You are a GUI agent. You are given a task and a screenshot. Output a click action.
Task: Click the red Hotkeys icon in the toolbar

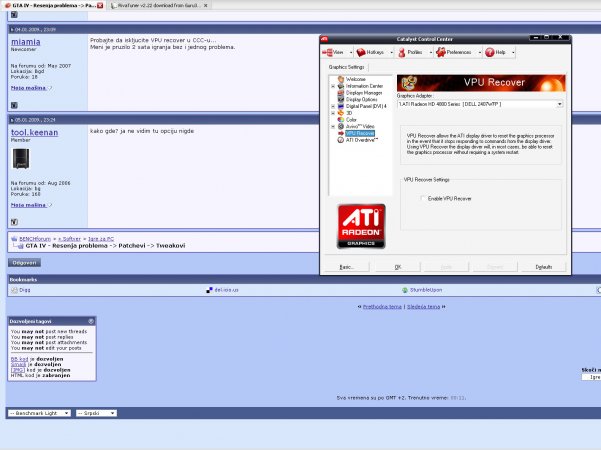(x=361, y=52)
